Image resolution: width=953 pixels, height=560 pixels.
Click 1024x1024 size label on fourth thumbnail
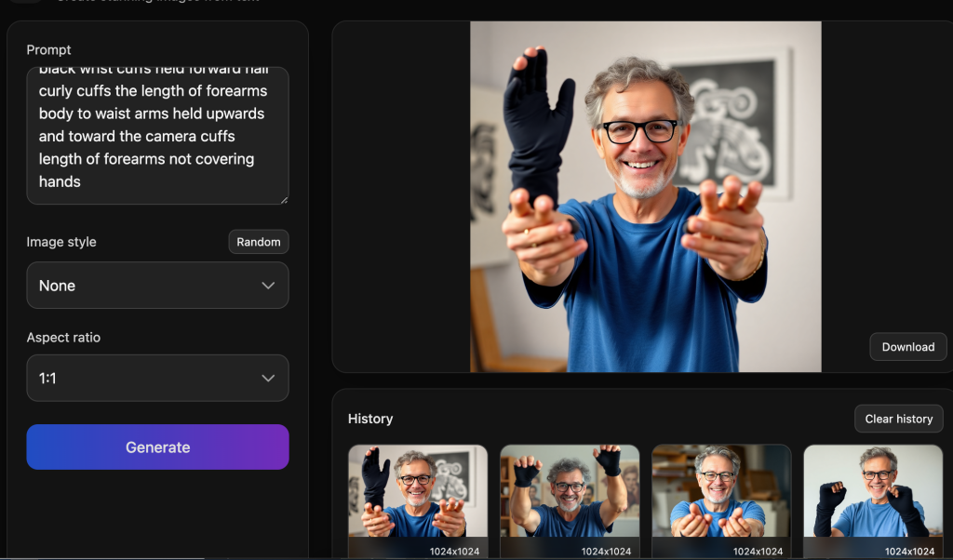tap(910, 552)
